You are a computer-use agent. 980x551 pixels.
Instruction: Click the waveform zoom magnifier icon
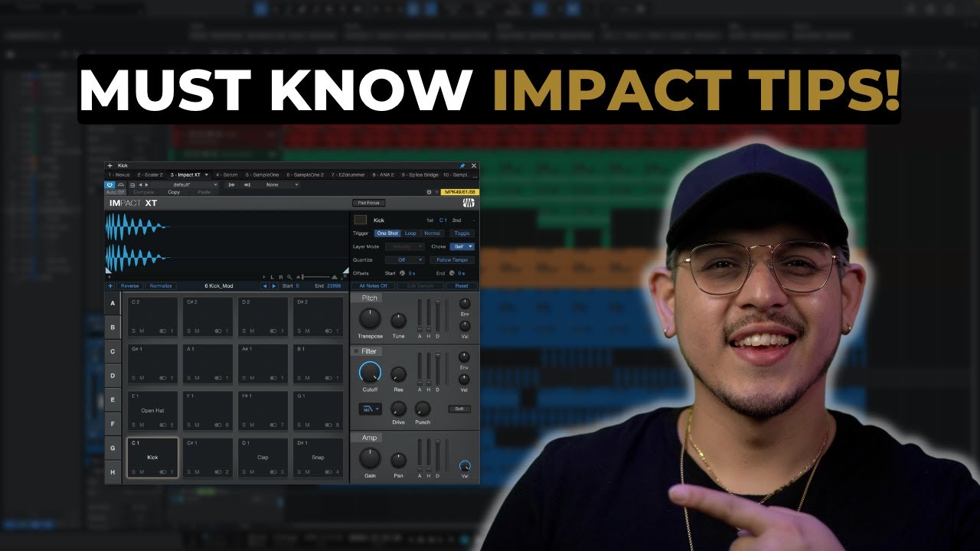[289, 276]
